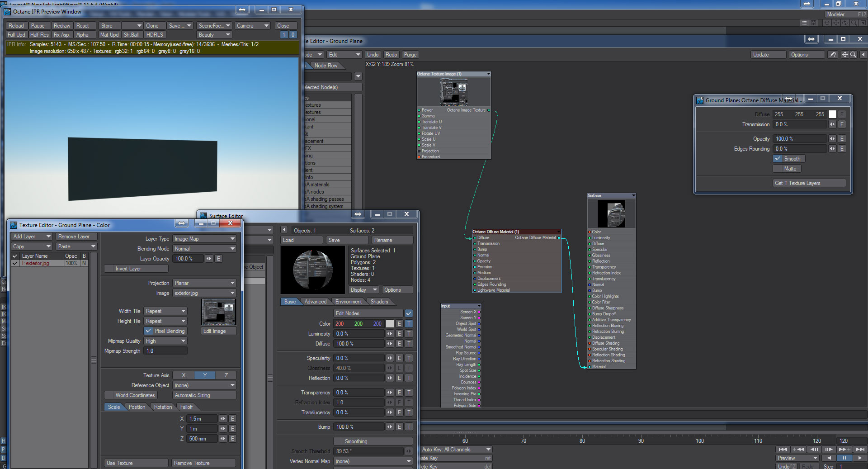
Task: Click the Get T Texture Layers button
Action: click(x=809, y=183)
